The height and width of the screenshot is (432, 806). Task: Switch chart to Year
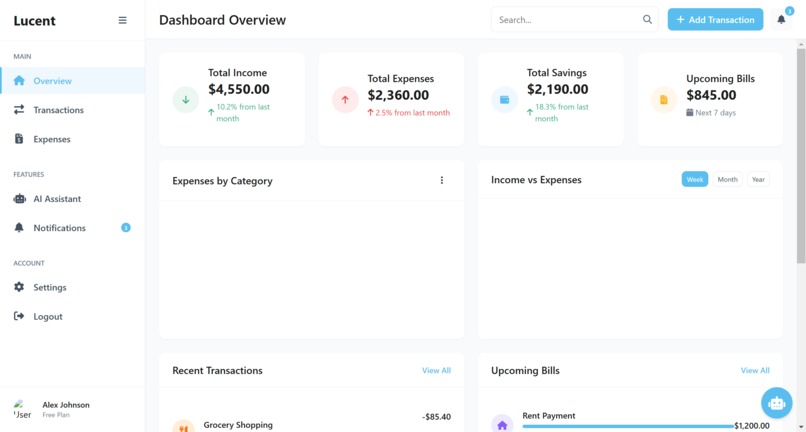coord(758,179)
